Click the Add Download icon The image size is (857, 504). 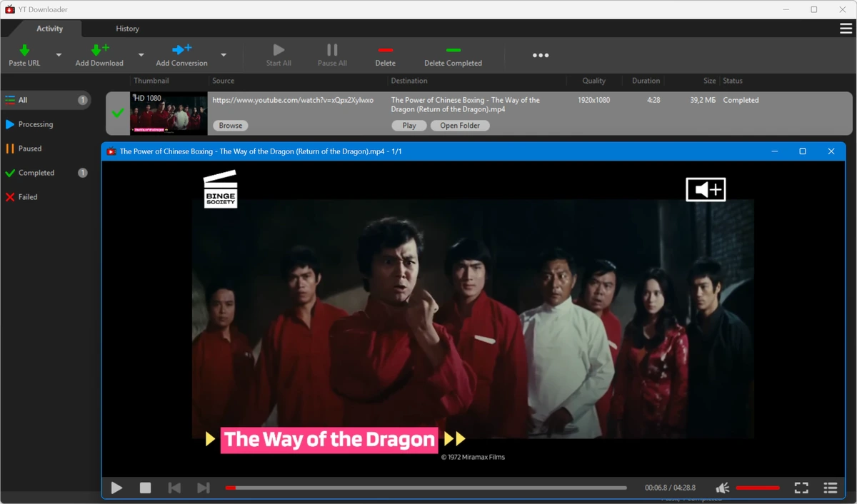(99, 50)
